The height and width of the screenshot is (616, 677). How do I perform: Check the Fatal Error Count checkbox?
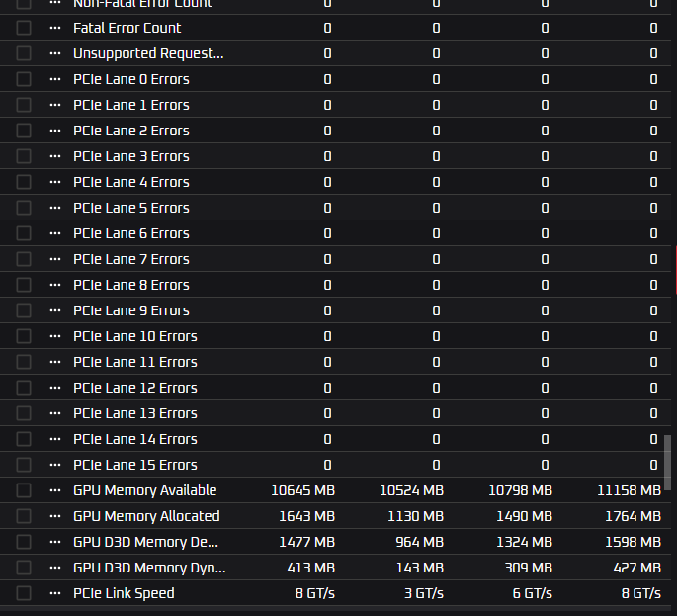24,28
